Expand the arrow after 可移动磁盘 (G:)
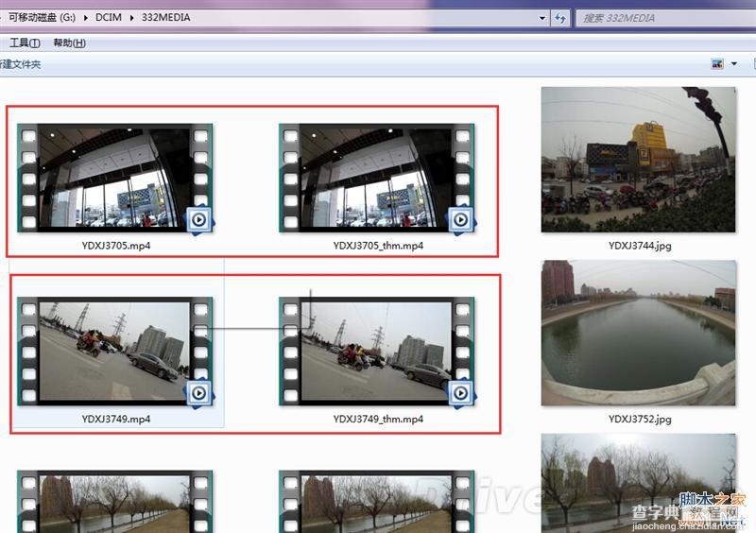Viewport: 756px width, 533px height. click(85, 18)
